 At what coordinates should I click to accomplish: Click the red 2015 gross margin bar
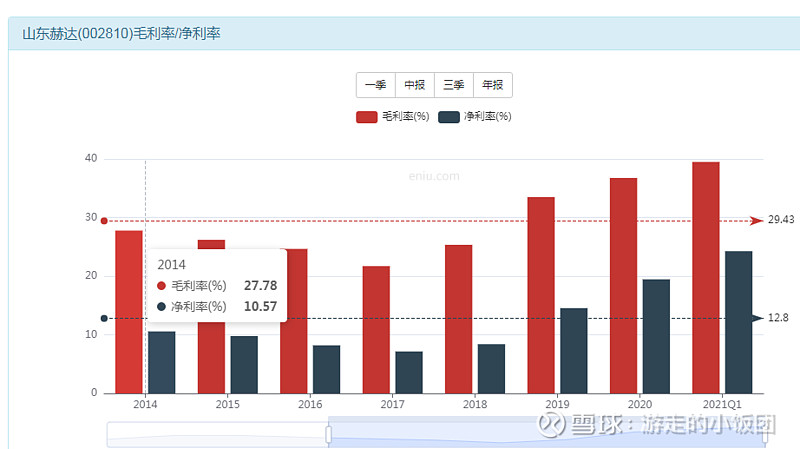tap(211, 357)
